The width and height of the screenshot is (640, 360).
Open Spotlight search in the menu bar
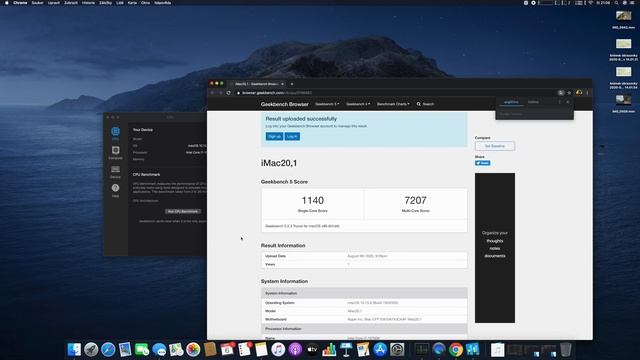point(616,3)
